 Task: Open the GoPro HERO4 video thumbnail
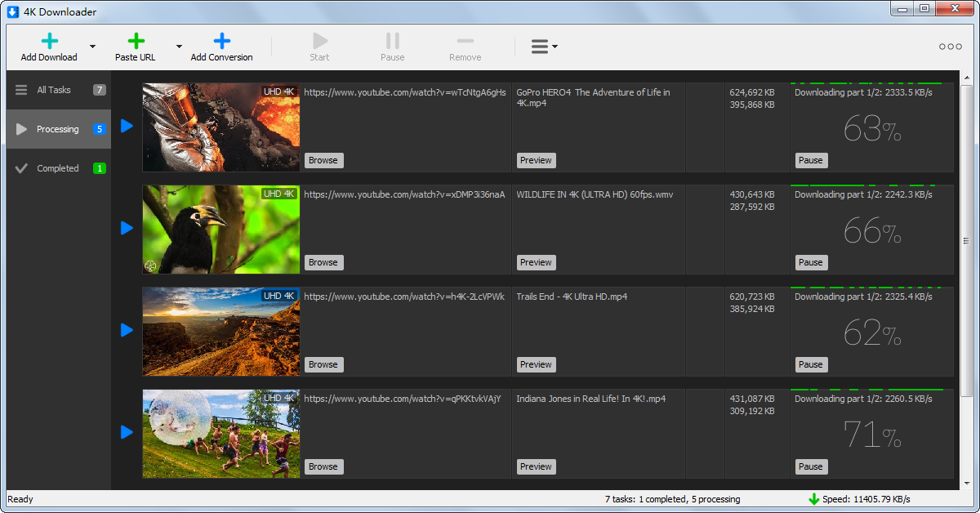coord(221,127)
